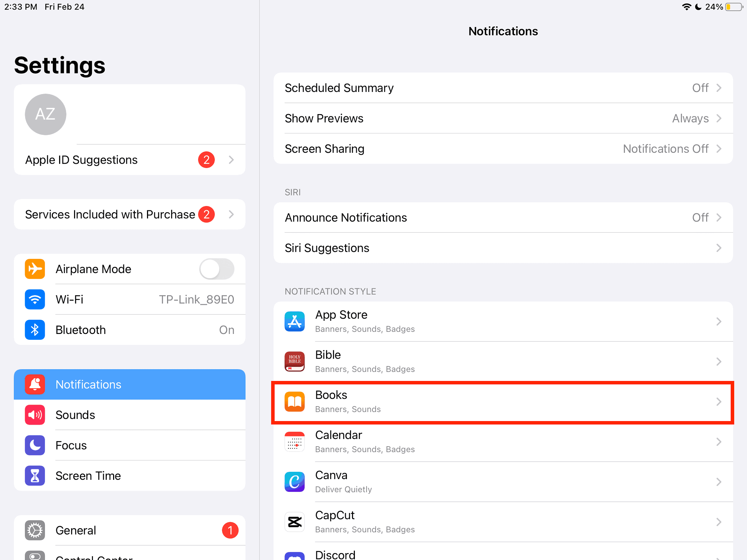Tap the CapCut app icon
747x560 pixels.
[294, 522]
